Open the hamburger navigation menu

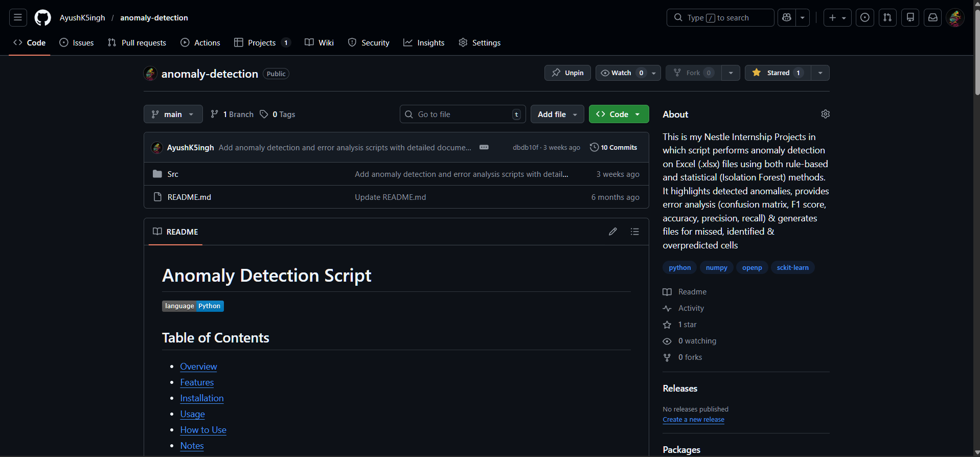pos(18,18)
